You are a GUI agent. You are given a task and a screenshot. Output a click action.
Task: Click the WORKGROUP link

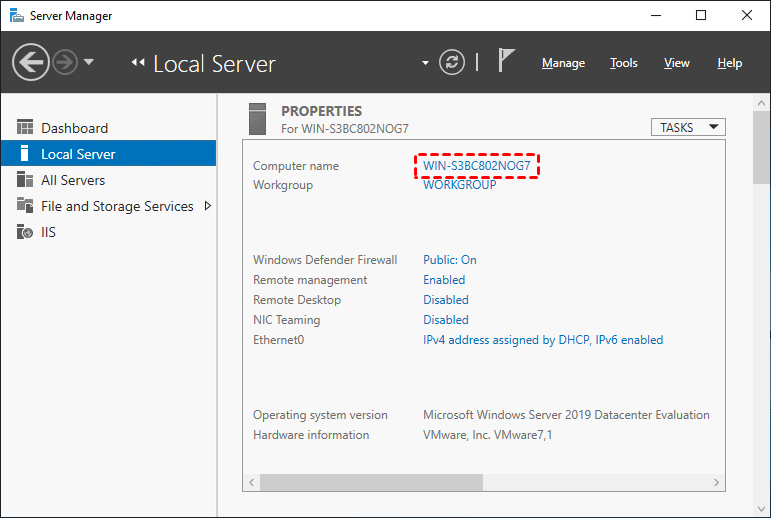coord(459,185)
